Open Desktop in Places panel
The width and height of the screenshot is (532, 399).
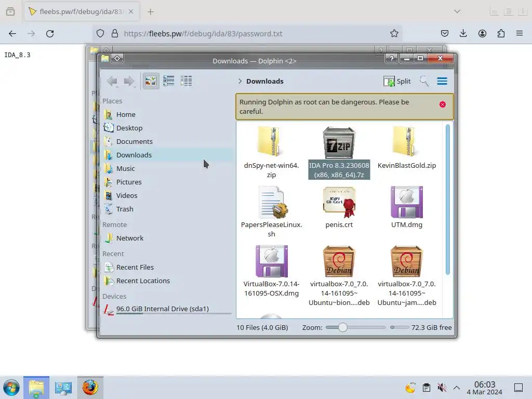pyautogui.click(x=167, y=128)
